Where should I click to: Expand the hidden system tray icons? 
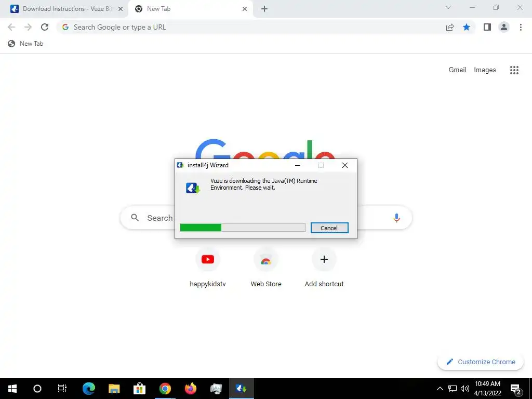[440, 389]
